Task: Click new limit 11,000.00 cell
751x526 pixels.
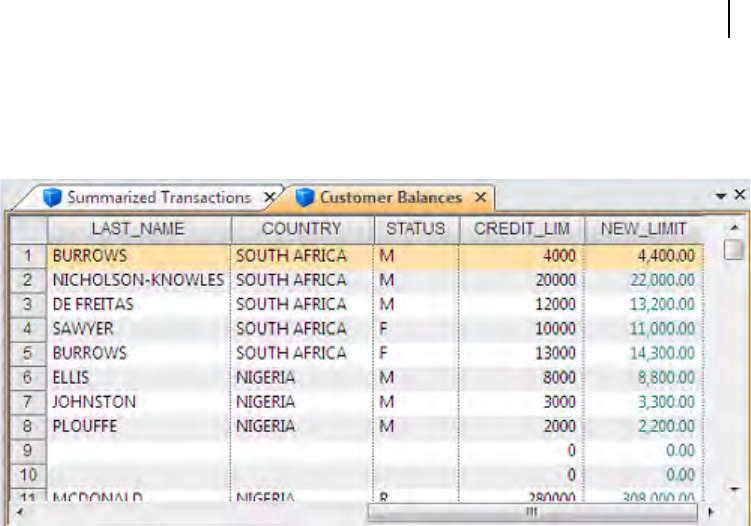Action: [x=644, y=329]
